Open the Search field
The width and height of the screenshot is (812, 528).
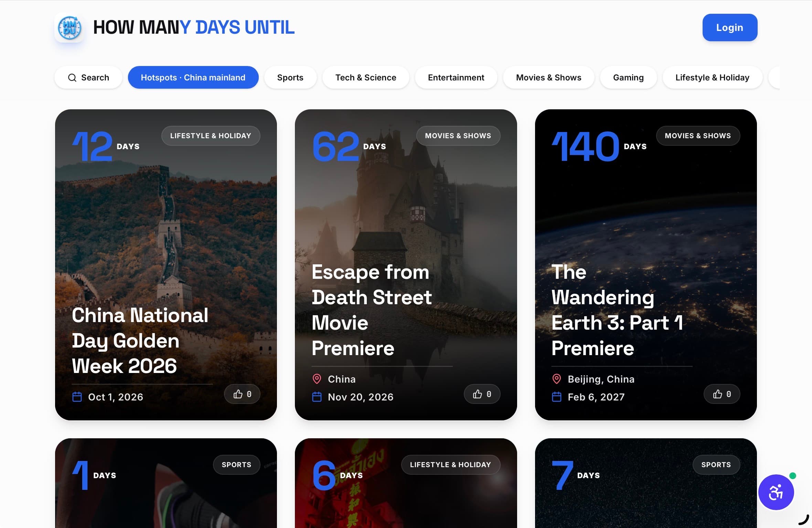pos(88,77)
